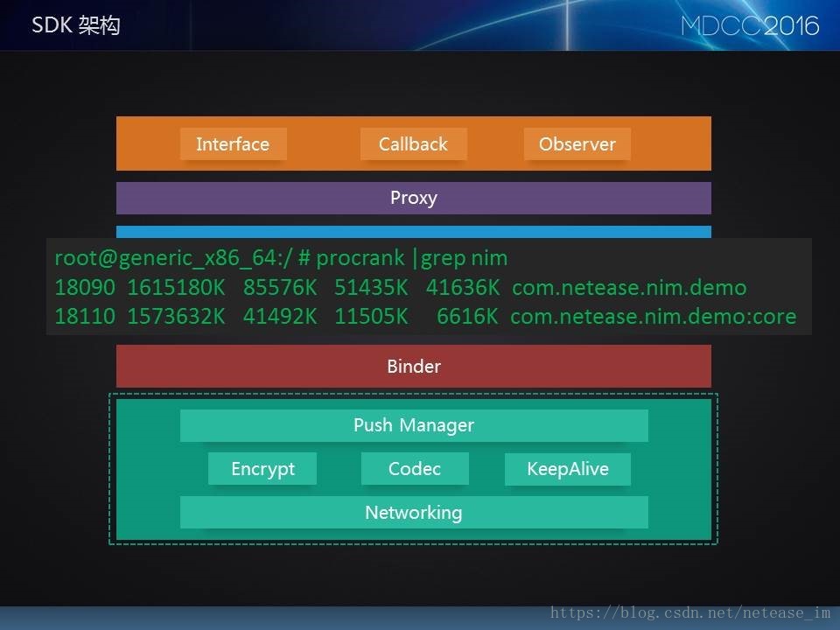Click the Encrypt module box
840x630 pixels.
click(262, 469)
